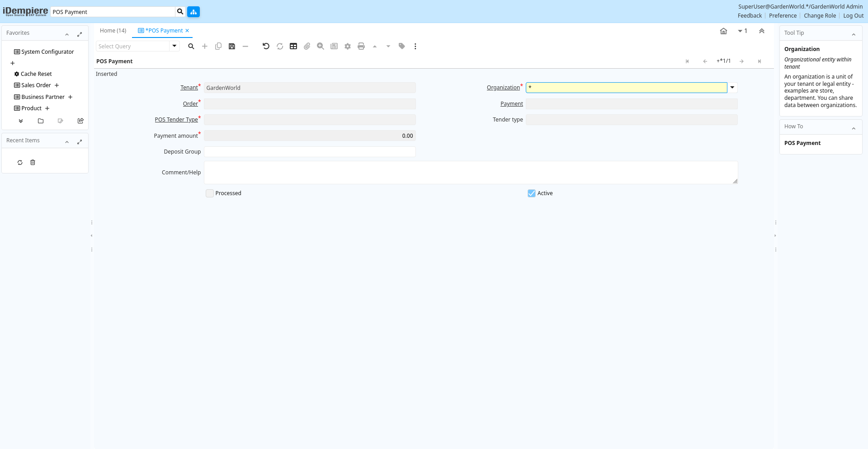Click the Save record toolbar icon
This screenshot has width=868, height=449.
(232, 47)
